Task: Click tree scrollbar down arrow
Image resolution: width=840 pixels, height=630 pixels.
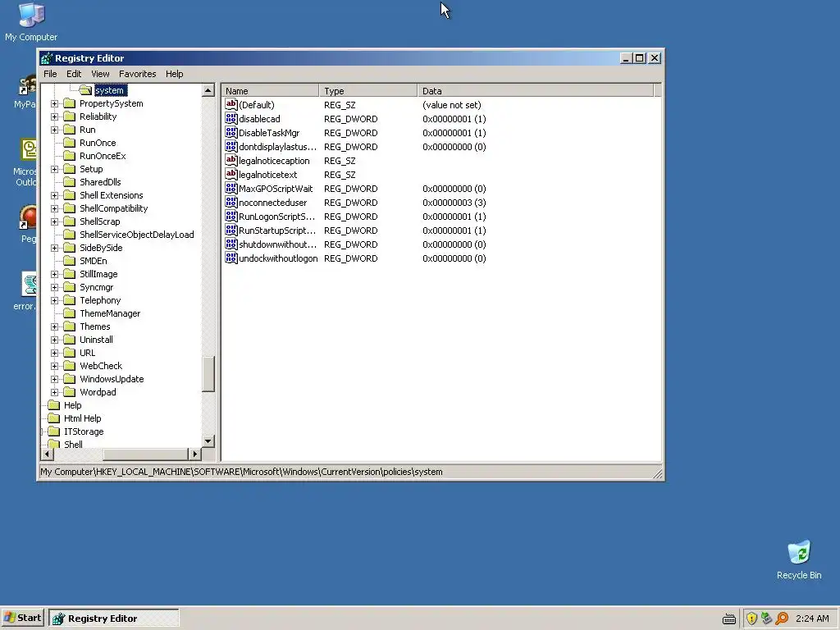Action: click(x=208, y=441)
